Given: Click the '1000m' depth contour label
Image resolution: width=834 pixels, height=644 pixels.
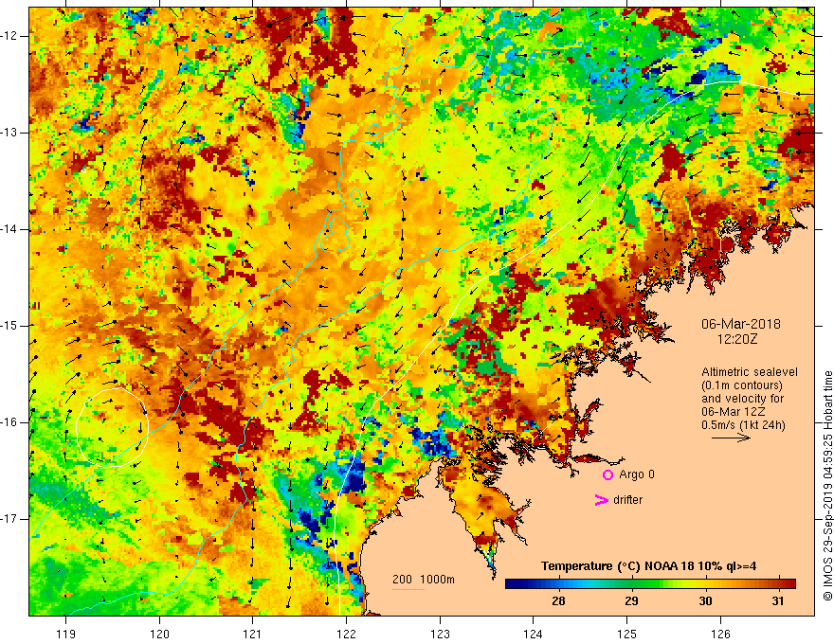Looking at the screenshot, I should pyautogui.click(x=438, y=580).
